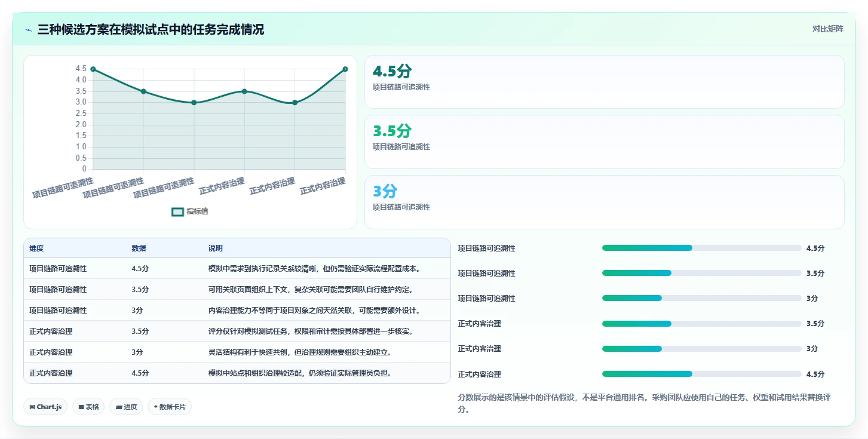
Task: Open the 3分 score card
Action: pyautogui.click(x=605, y=202)
